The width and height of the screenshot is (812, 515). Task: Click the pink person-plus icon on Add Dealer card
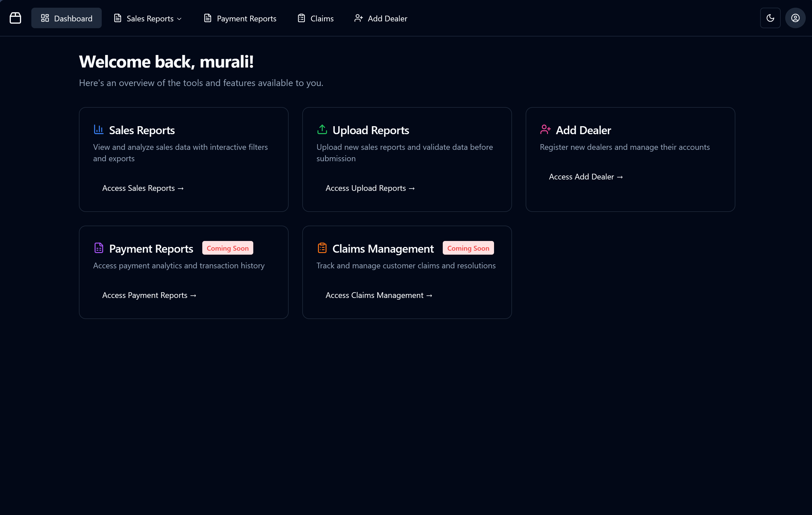[546, 129]
